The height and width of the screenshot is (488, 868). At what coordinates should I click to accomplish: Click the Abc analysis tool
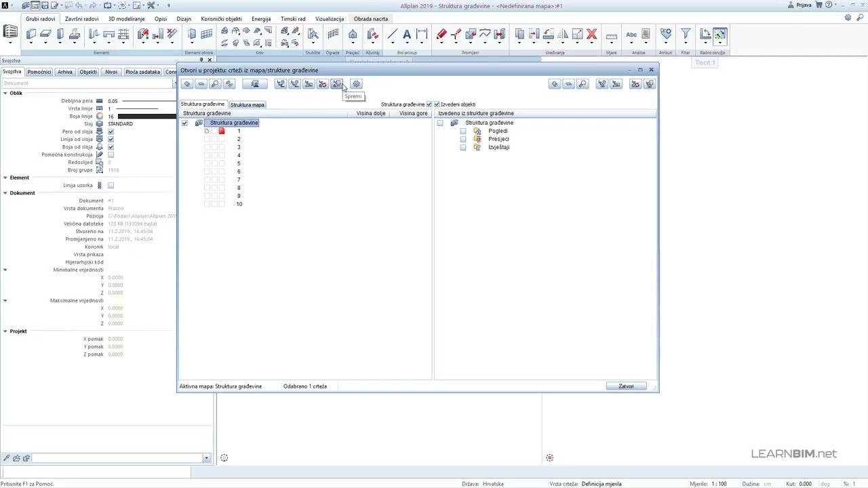click(x=631, y=34)
